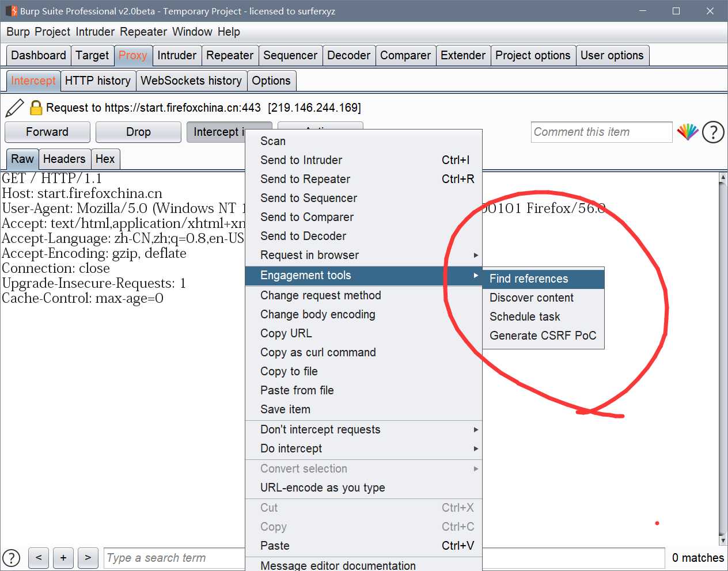Open the Window menu
728x571 pixels.
point(192,32)
